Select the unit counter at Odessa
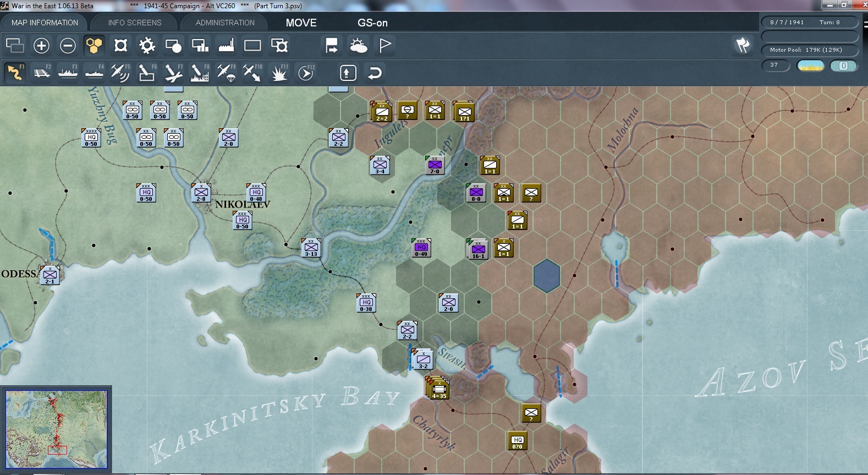Screen dimensions: 868x475 (x=50, y=275)
